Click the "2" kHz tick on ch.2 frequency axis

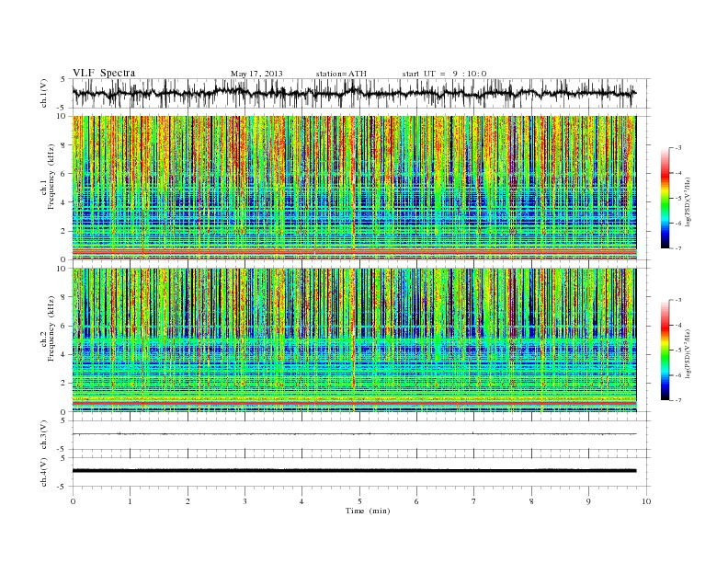coord(64,384)
